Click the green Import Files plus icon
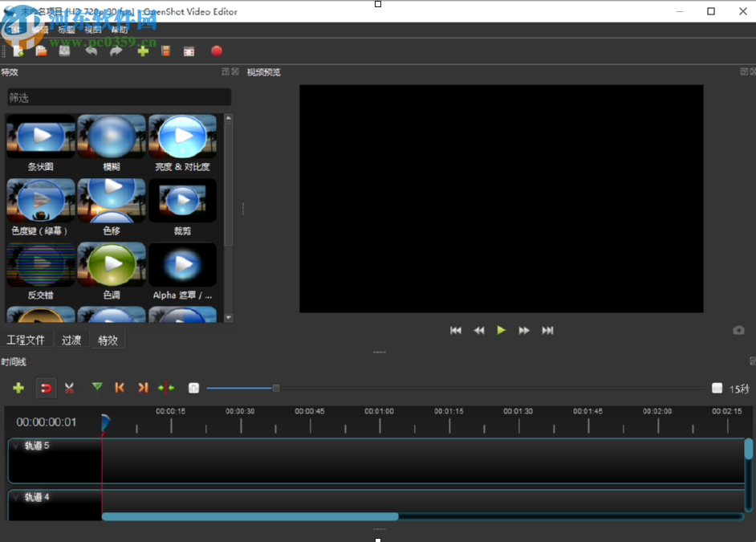 point(143,51)
